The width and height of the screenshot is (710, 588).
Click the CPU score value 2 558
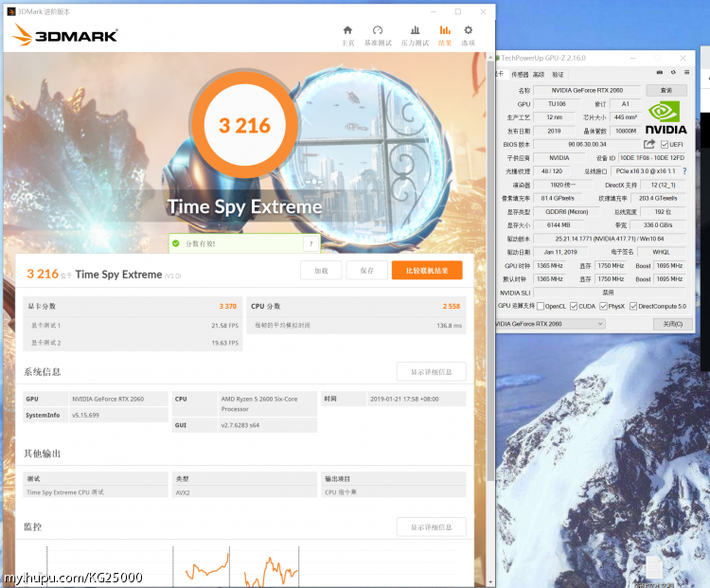tap(451, 306)
